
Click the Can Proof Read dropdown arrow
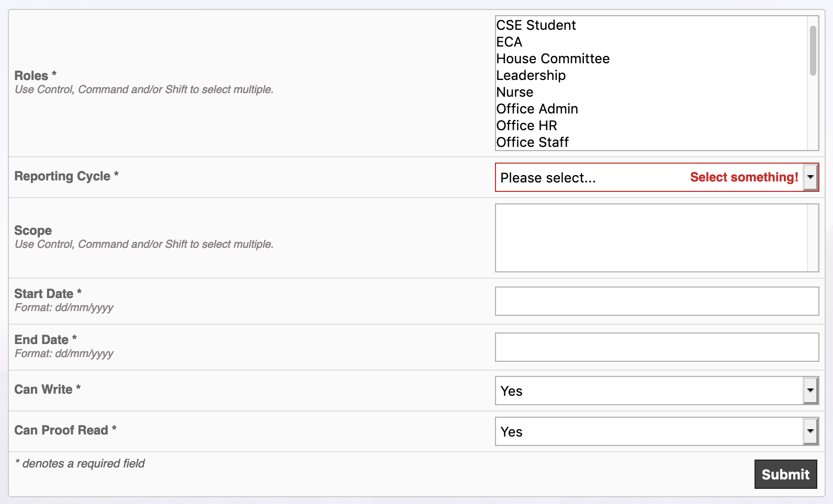[x=811, y=431]
